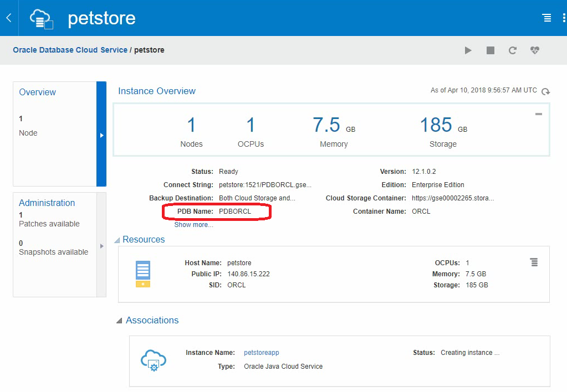567x392 pixels.
Task: Click the 7.5 GB Memory metric
Action: pyautogui.click(x=334, y=132)
